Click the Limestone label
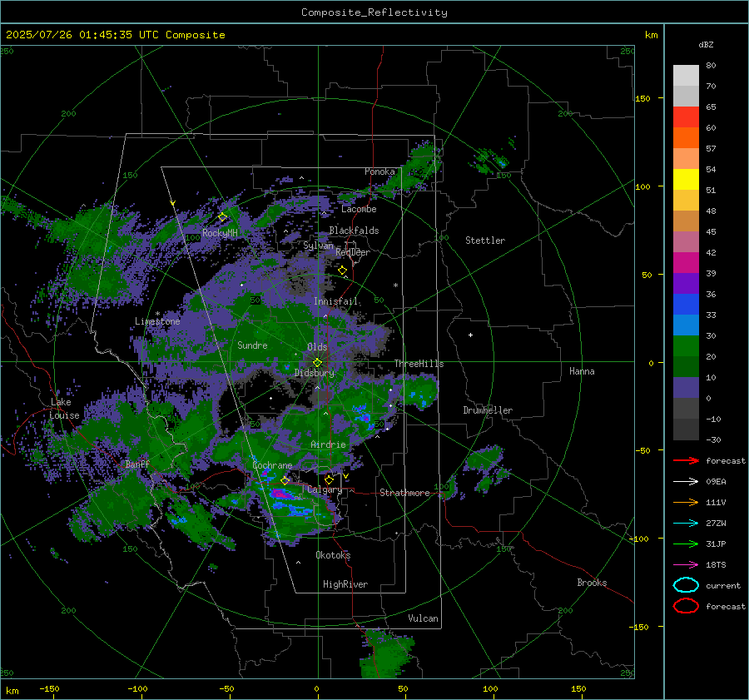Screen dimensions: 749x700 pos(157,321)
